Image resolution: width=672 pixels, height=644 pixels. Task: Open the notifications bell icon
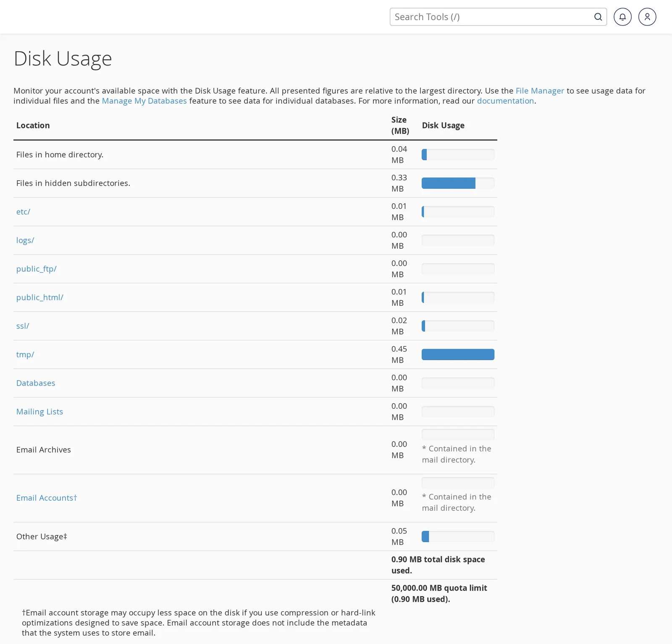point(622,17)
